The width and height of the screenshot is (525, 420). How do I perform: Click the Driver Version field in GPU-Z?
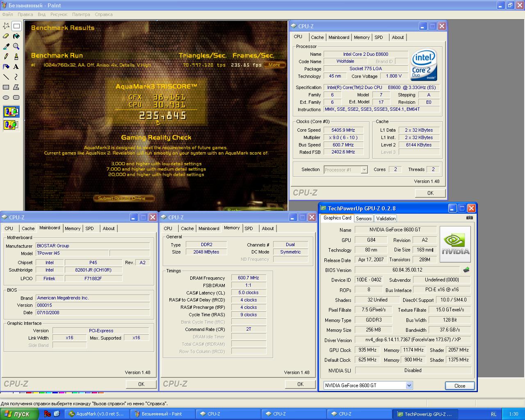[413, 340]
